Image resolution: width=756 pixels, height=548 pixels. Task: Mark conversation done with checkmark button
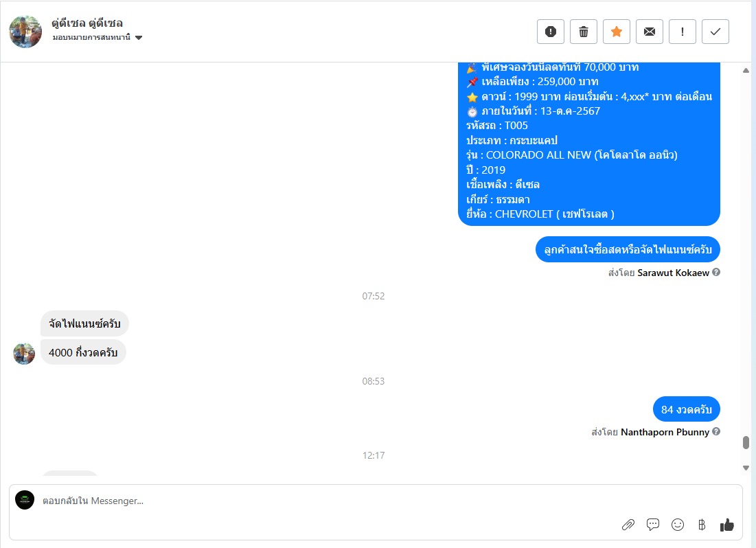(x=715, y=32)
